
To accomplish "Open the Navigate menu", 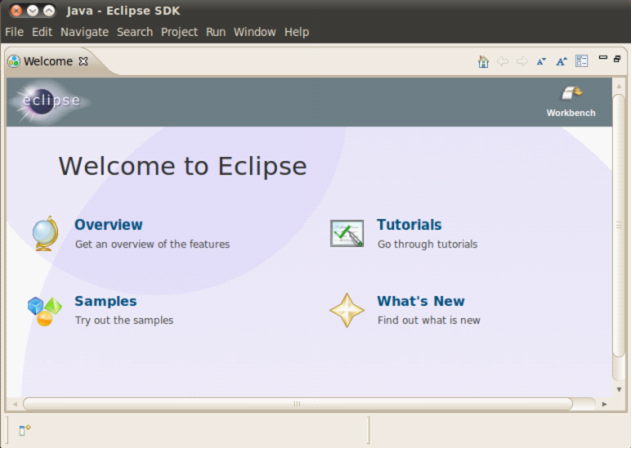I will pos(85,32).
